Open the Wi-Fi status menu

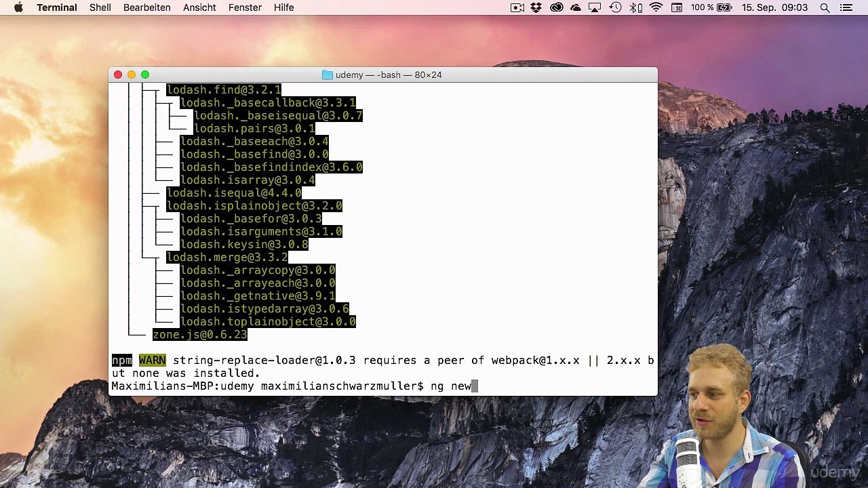pyautogui.click(x=656, y=7)
